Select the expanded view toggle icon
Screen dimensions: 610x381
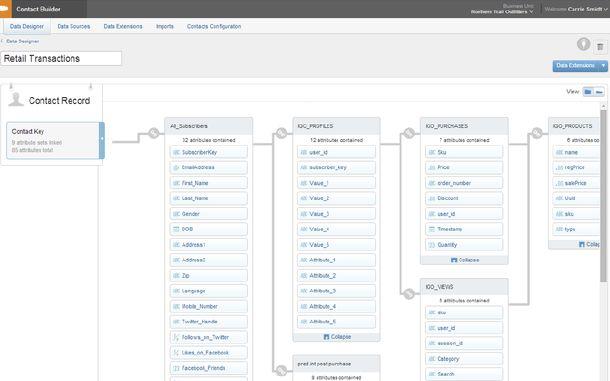[x=588, y=92]
